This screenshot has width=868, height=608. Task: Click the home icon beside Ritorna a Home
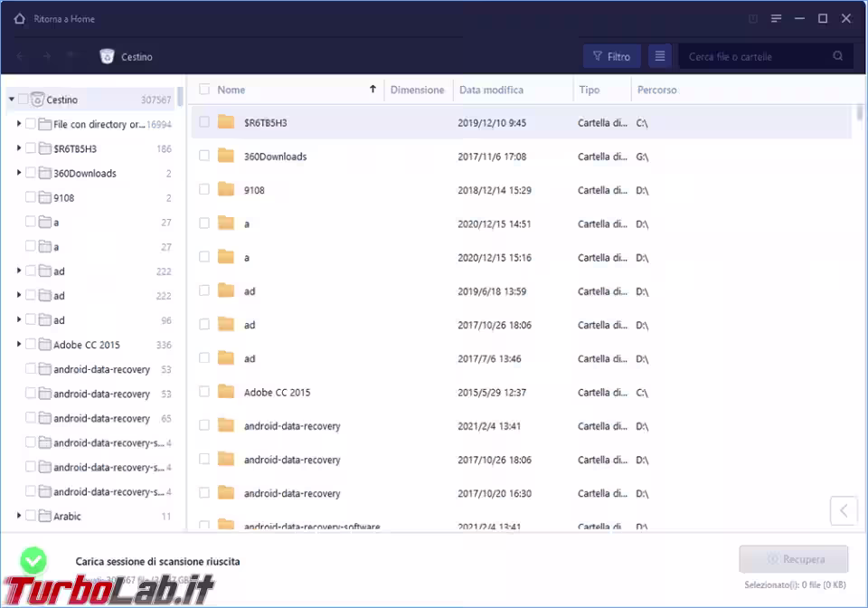(19, 19)
